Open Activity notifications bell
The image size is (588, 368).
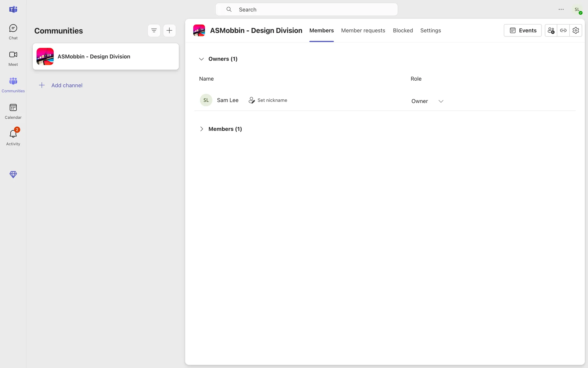[13, 138]
